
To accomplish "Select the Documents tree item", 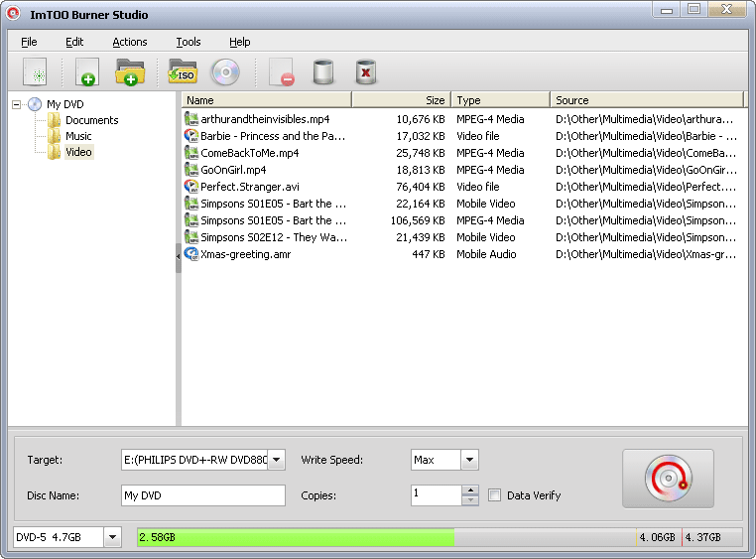I will click(x=91, y=120).
